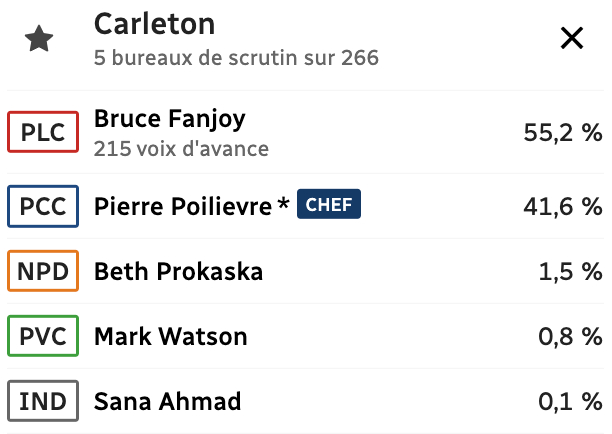Select candidate Sana Ahmad
612x434 pixels.
tap(167, 402)
